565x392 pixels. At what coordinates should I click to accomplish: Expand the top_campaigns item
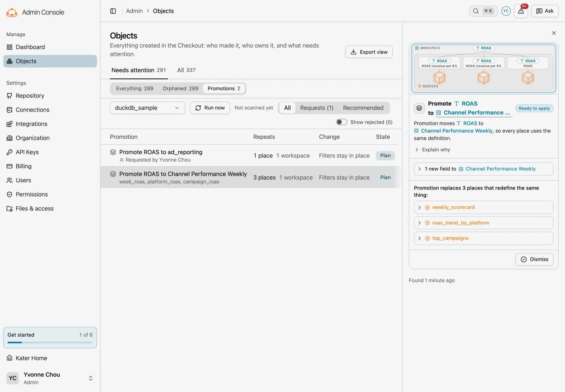(483, 238)
